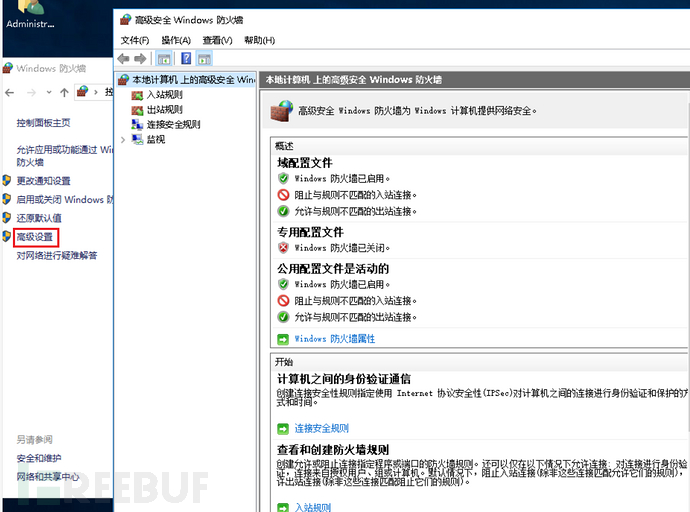This screenshot has height=512, width=690.
Task: Open 对网络进行疑难解答 link
Action: coord(57,256)
